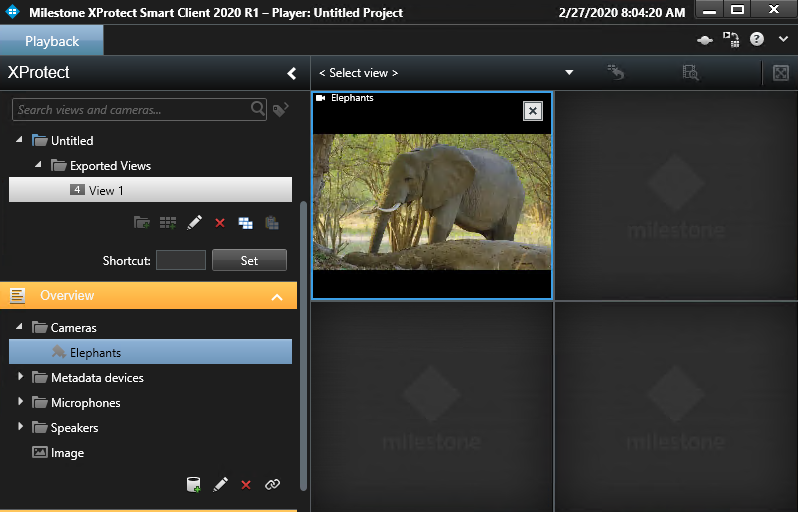798x512 pixels.
Task: Click the toggle setup mode icon
Action: [731, 40]
